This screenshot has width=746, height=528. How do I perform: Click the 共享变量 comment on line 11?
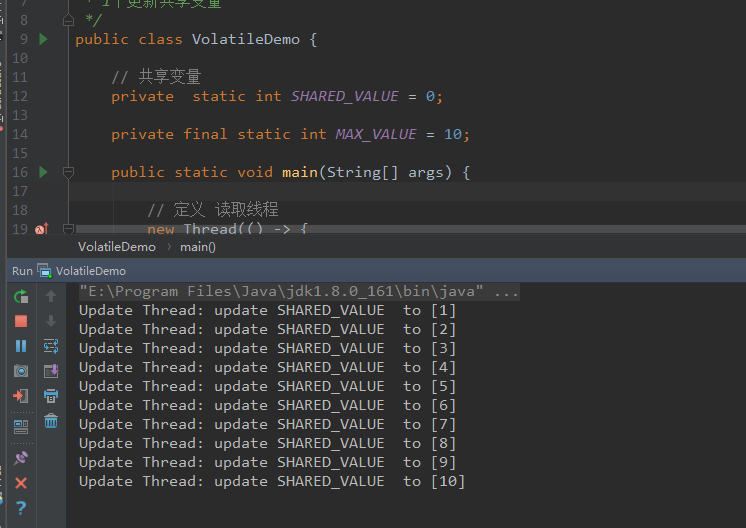(156, 77)
